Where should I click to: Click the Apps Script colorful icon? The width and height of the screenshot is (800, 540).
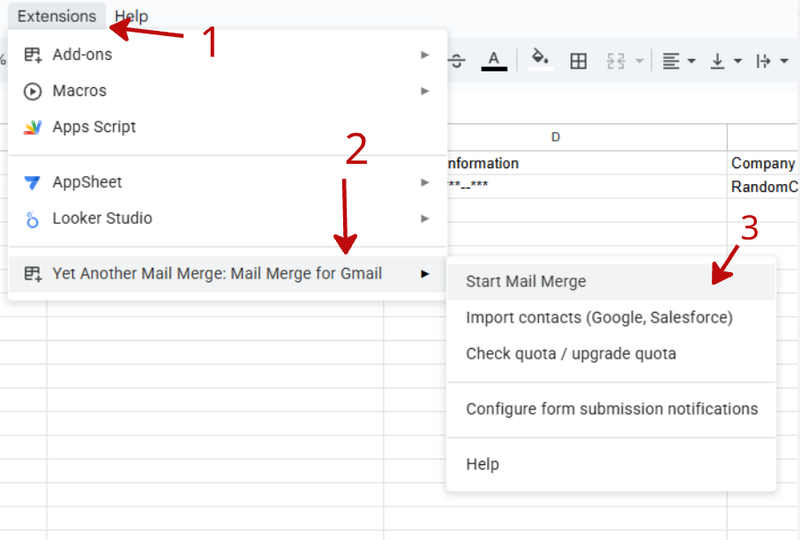point(33,127)
